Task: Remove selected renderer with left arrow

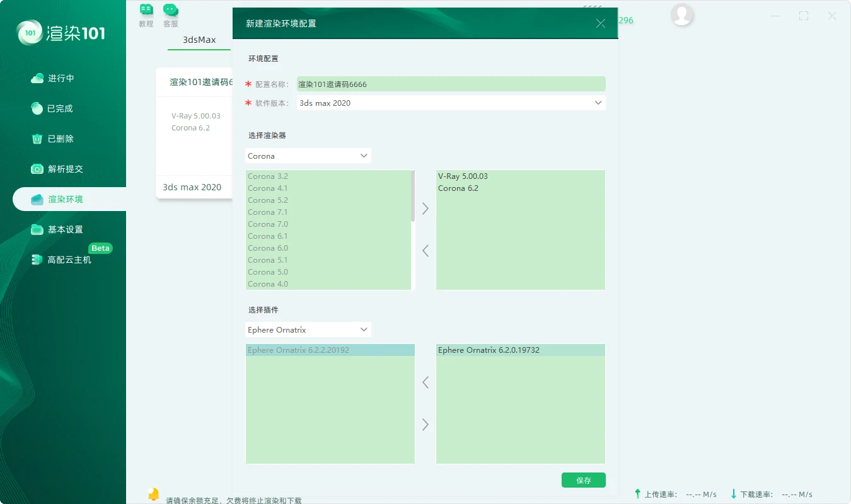Action: [x=425, y=251]
